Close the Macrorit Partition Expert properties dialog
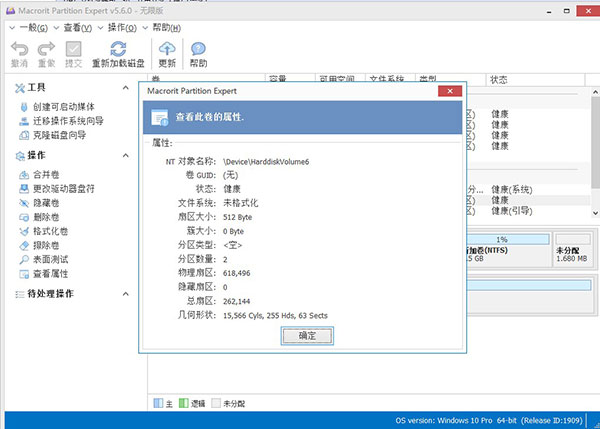600x429 pixels. coord(450,91)
